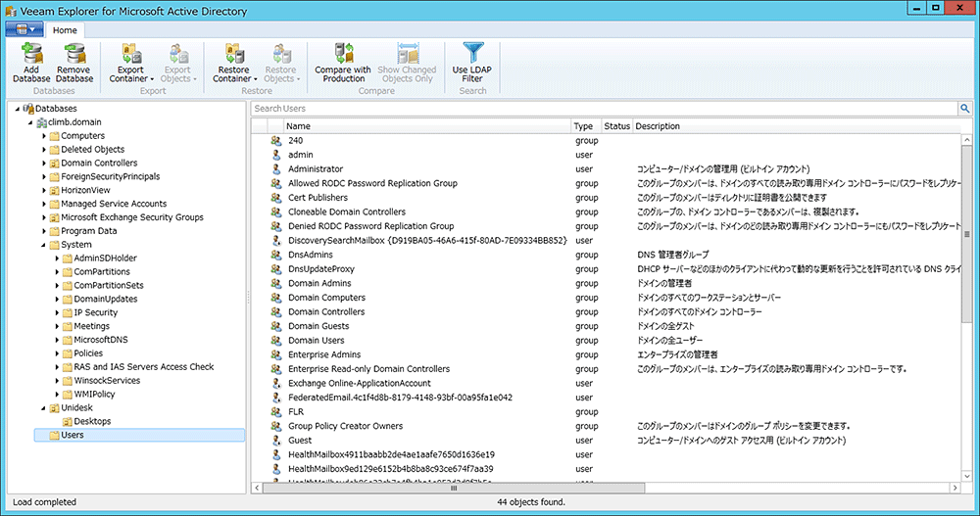Sort by the Description column header
Viewport: 980px width, 516px height.
797,126
